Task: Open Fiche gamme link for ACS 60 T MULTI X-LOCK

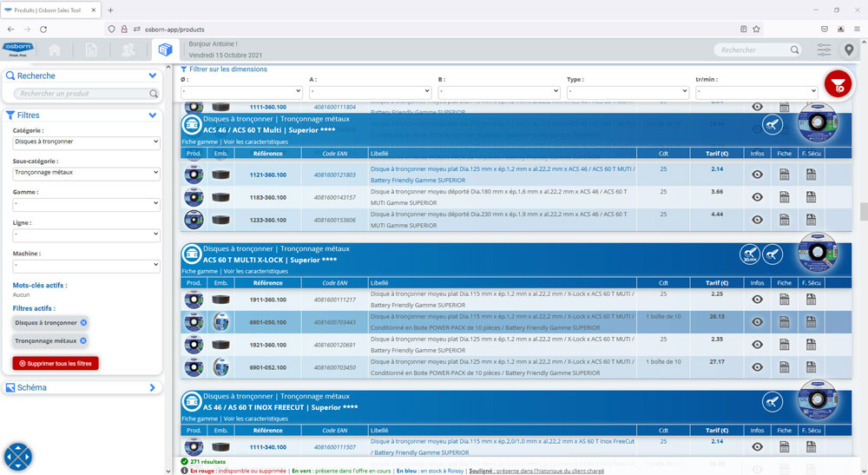Action: [x=200, y=271]
